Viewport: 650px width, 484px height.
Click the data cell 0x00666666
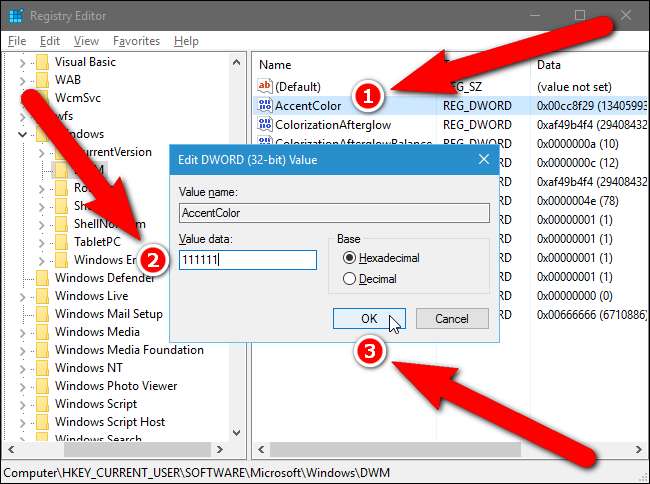point(592,315)
